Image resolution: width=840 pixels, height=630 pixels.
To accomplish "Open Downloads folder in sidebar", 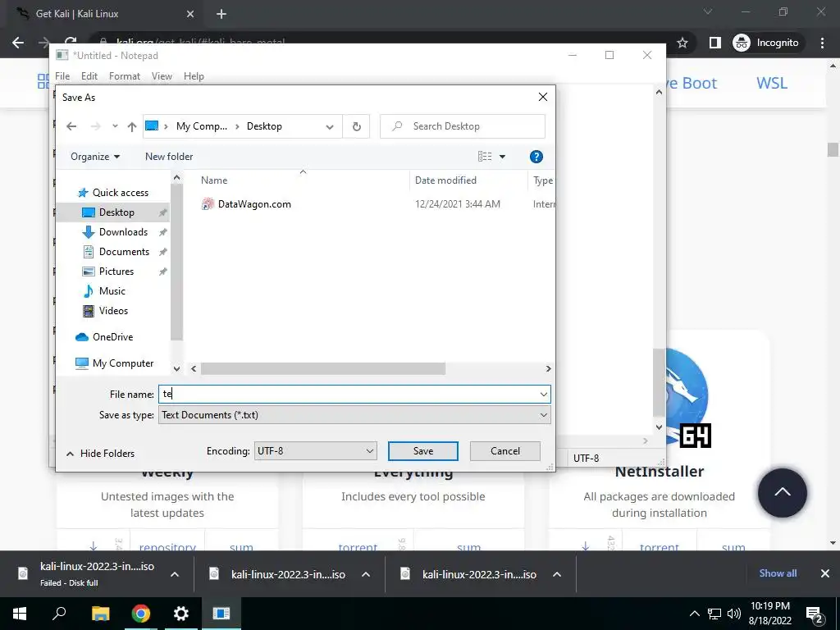I will pyautogui.click(x=123, y=232).
